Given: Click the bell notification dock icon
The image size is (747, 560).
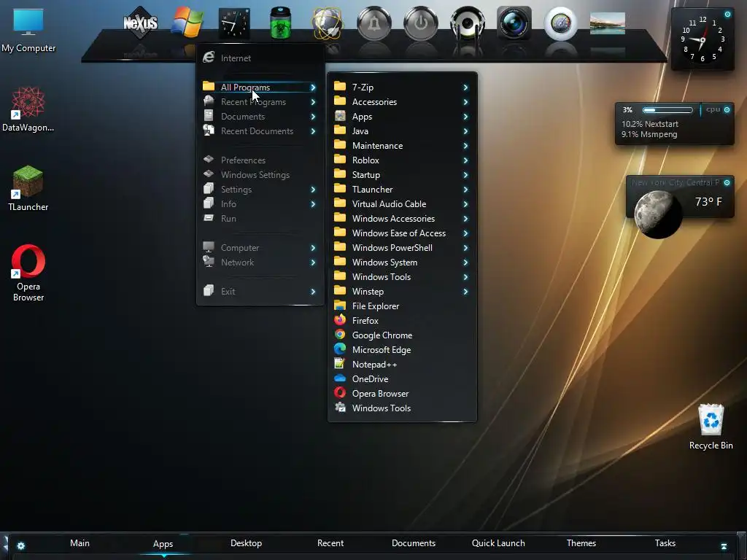Looking at the screenshot, I should pos(374,23).
